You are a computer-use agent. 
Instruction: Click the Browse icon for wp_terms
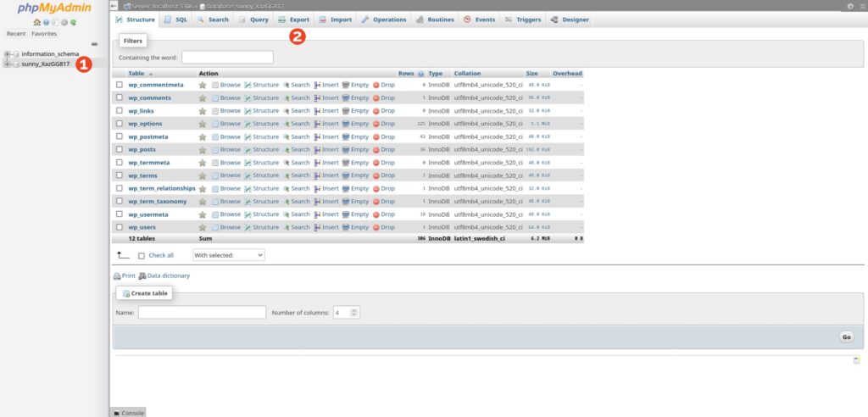coord(215,175)
